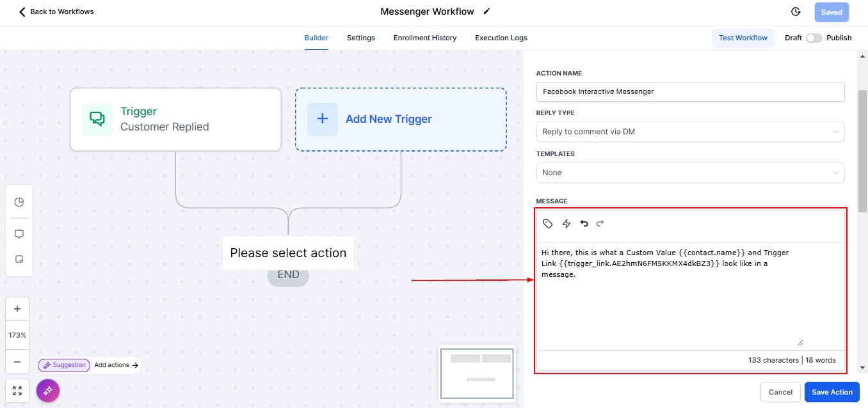Open the stats pie chart icon
Viewport: 868px width, 408px height.
19,202
